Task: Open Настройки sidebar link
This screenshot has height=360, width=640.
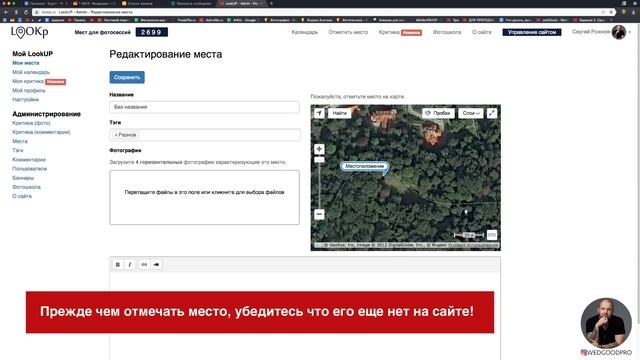Action: tap(25, 100)
